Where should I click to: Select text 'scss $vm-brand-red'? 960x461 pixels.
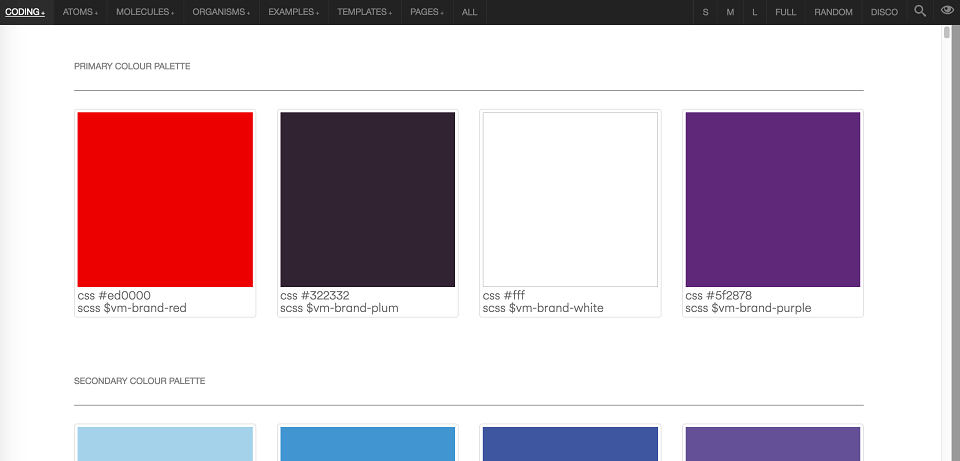click(x=132, y=308)
